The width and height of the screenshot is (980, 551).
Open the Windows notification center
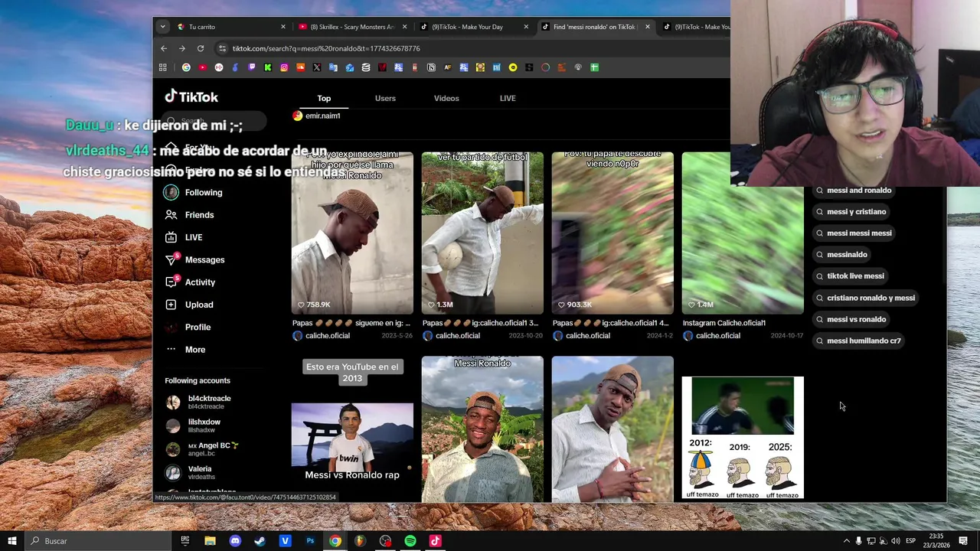click(963, 541)
